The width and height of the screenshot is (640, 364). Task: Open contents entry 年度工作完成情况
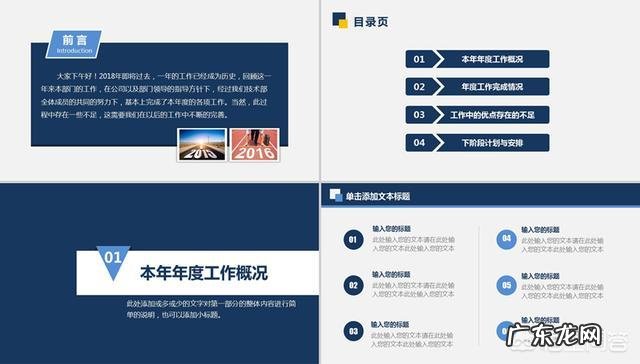492,87
